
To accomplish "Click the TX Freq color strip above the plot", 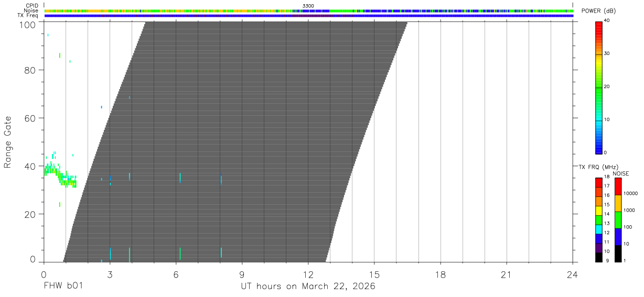I will (x=308, y=15).
